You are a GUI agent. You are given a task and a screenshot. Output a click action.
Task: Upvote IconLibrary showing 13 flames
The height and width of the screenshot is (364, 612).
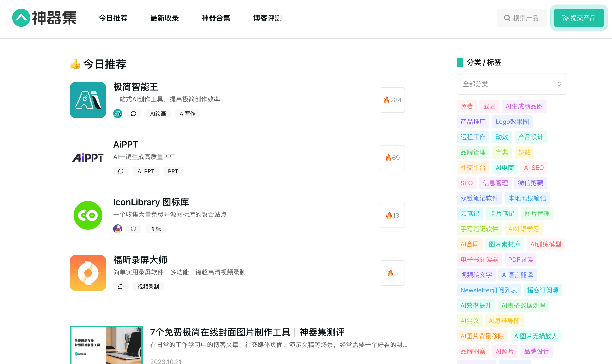pos(392,215)
